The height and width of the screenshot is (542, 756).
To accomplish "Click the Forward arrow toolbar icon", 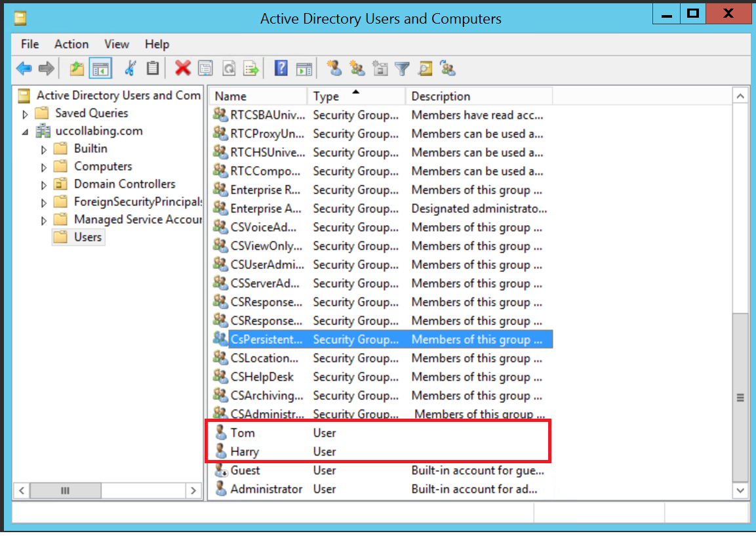I will coord(47,68).
